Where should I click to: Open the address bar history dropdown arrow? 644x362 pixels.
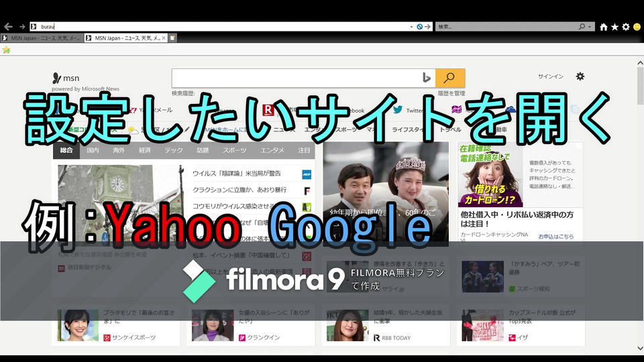pos(411,27)
